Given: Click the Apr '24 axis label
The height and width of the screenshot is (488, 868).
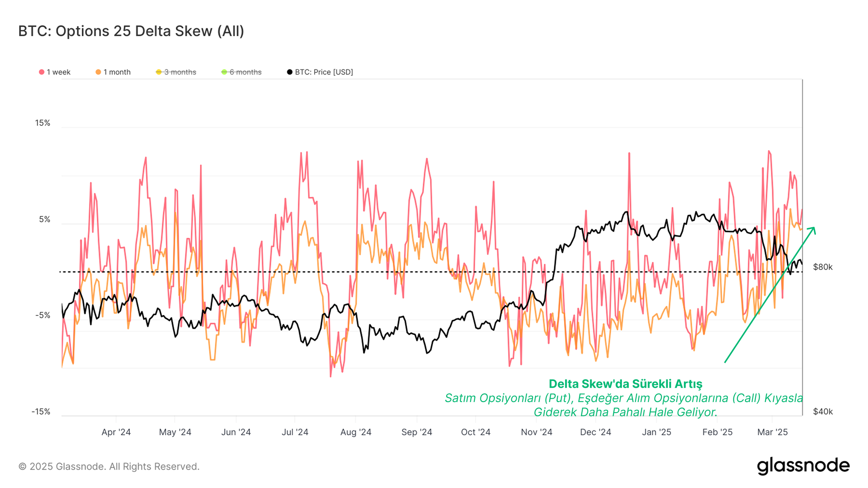Looking at the screenshot, I should 116,432.
